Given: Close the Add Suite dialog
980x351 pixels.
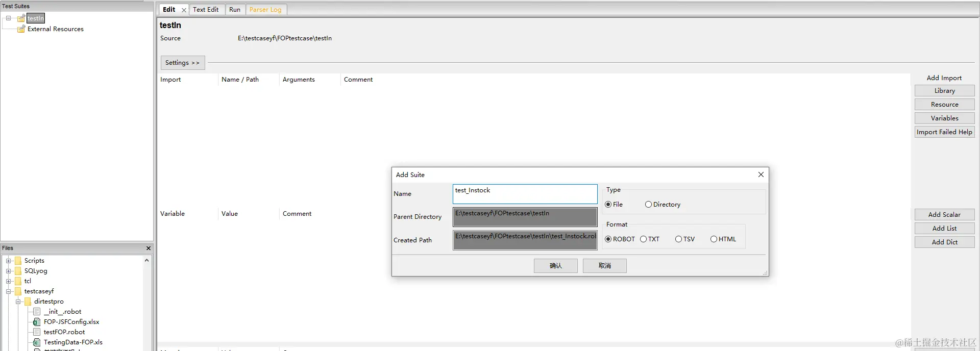Looking at the screenshot, I should (x=761, y=174).
